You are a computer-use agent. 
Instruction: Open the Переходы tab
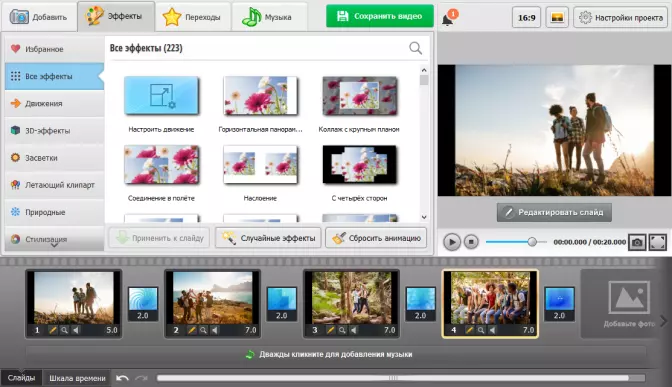click(192, 17)
